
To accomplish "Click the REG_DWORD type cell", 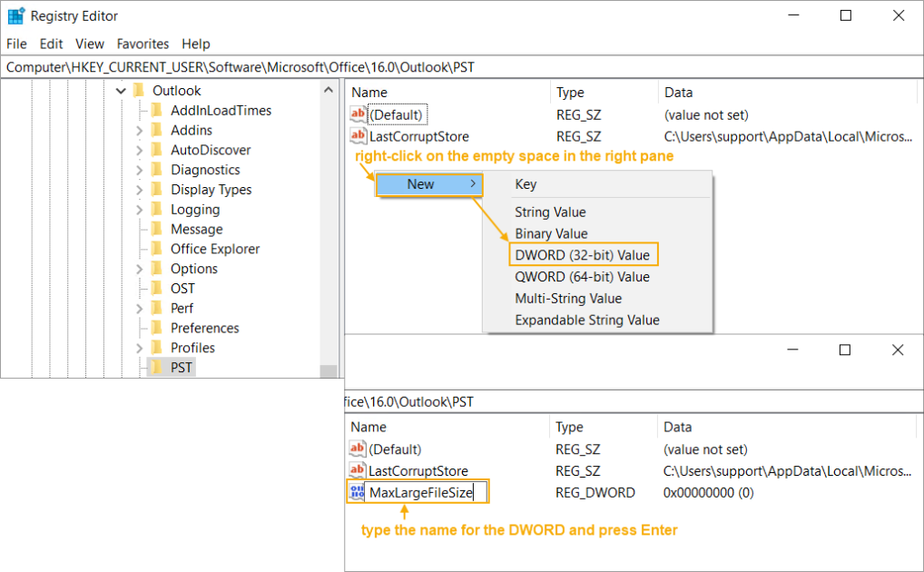I will click(595, 492).
